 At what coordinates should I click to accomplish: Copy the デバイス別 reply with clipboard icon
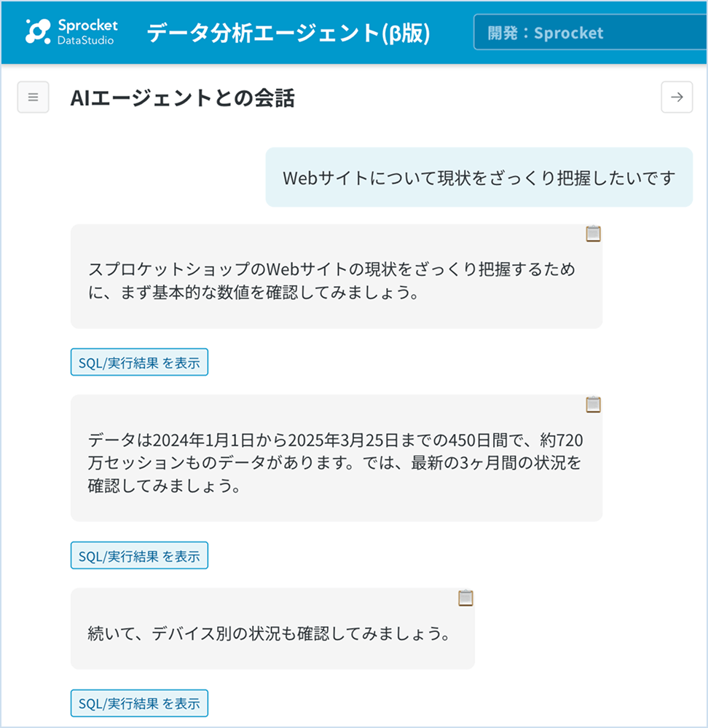[465, 598]
